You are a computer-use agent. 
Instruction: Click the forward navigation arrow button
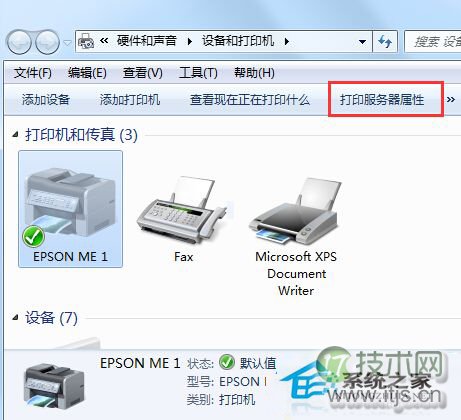tap(47, 42)
